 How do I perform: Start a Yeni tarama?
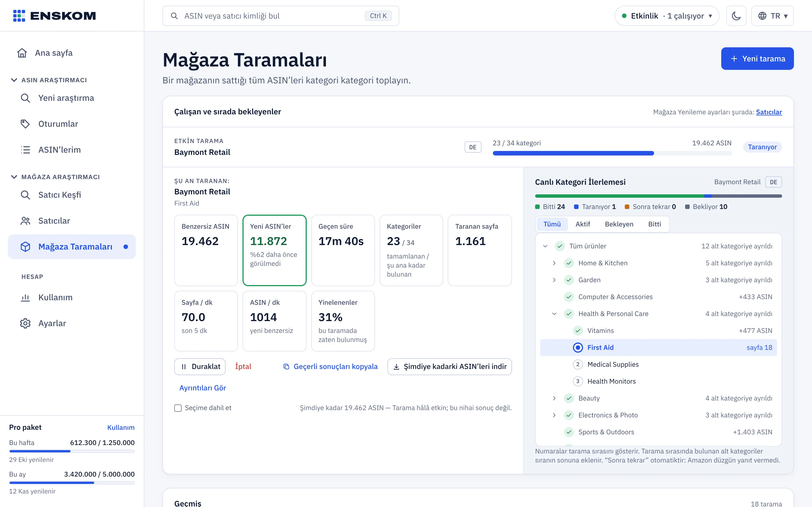pyautogui.click(x=757, y=59)
